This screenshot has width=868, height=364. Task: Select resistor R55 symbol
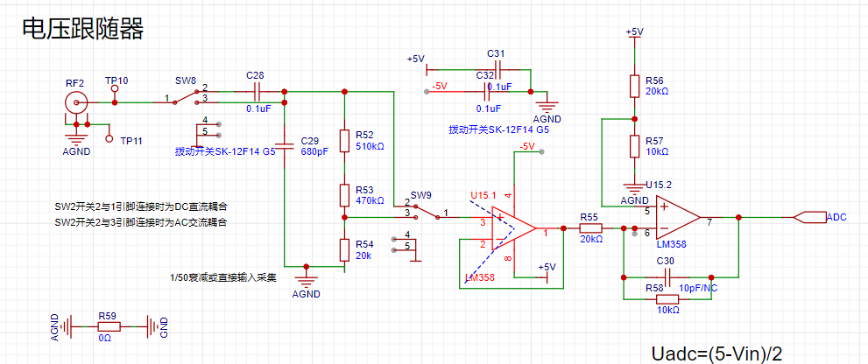591,227
